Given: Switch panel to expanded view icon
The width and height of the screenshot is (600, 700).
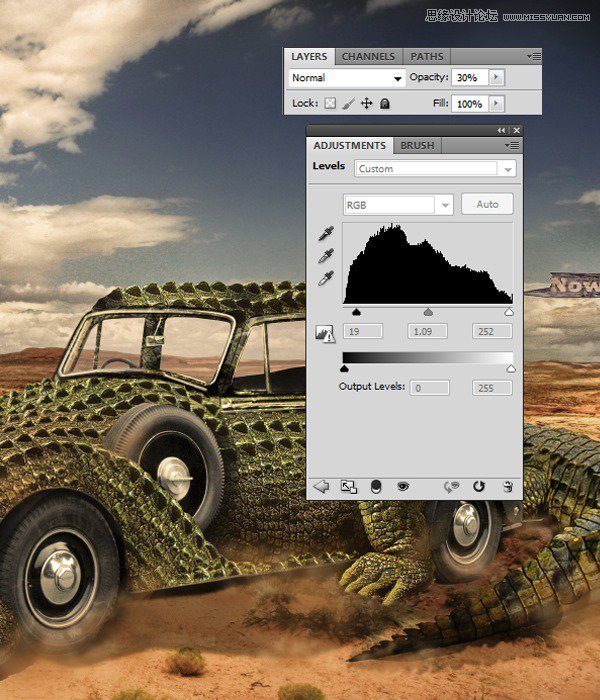Looking at the screenshot, I should (x=349, y=487).
